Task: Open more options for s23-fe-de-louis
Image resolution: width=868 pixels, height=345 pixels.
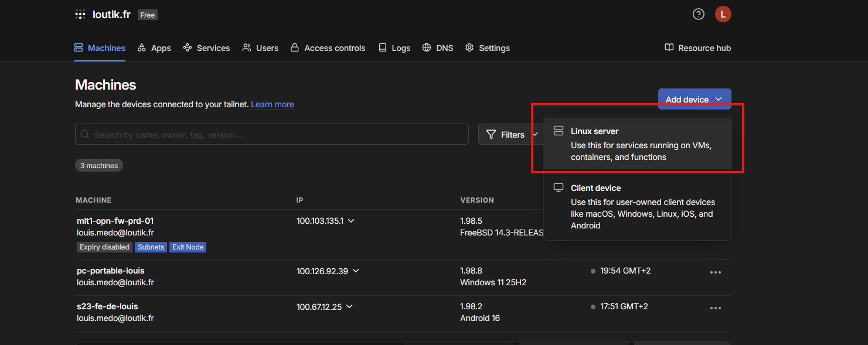Action: [716, 308]
